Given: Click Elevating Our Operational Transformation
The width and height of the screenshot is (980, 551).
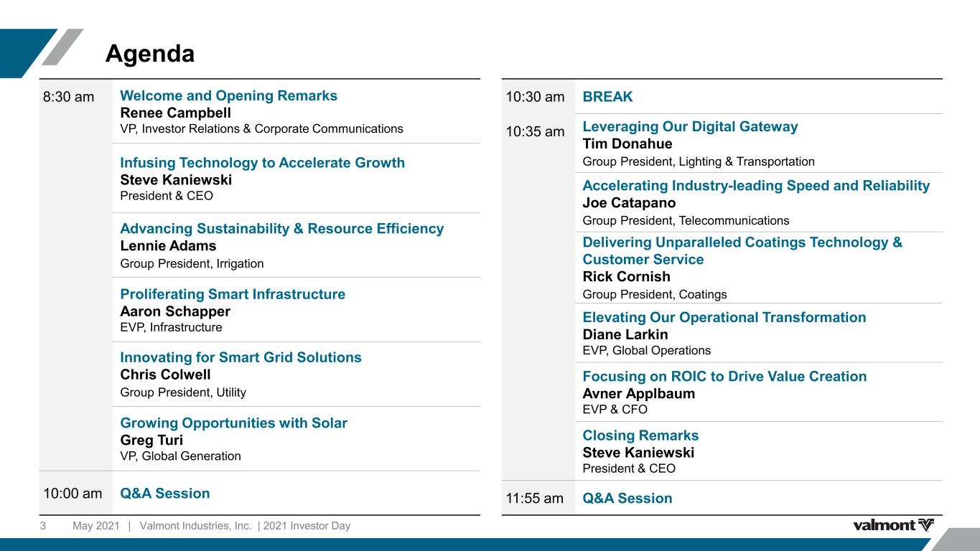Looking at the screenshot, I should (724, 317).
